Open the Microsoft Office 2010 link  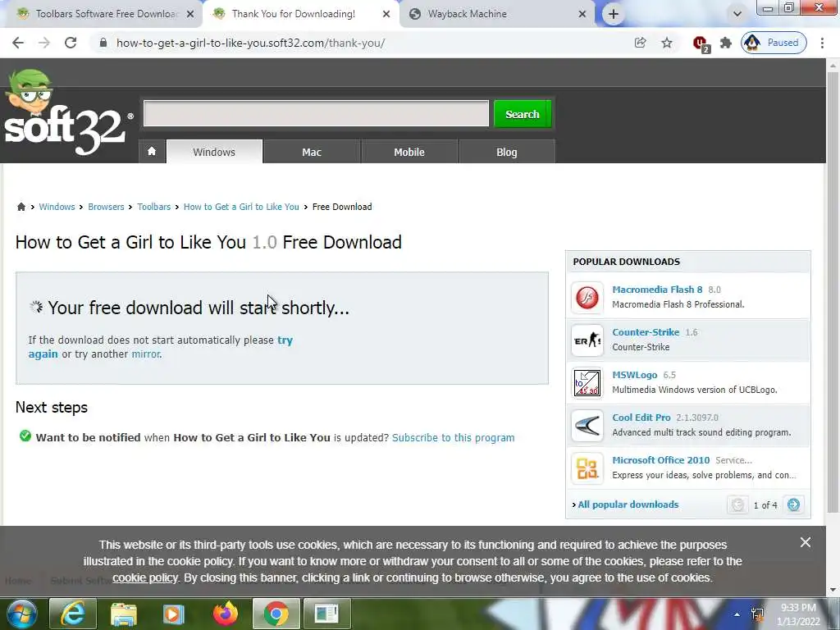pos(660,460)
